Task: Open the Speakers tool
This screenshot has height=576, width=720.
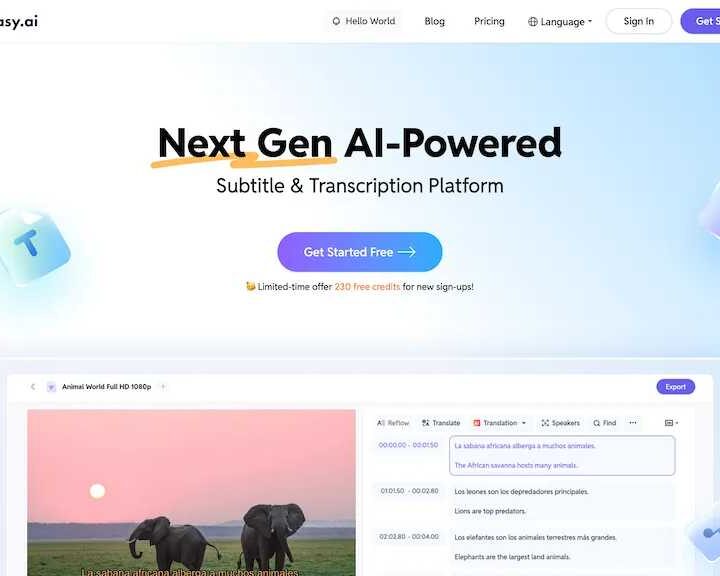Action: (561, 423)
